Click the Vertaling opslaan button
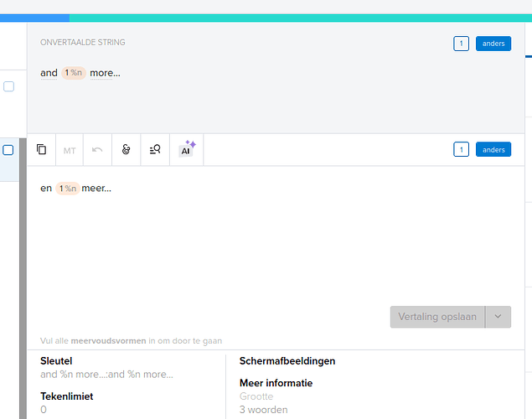 [x=437, y=317]
